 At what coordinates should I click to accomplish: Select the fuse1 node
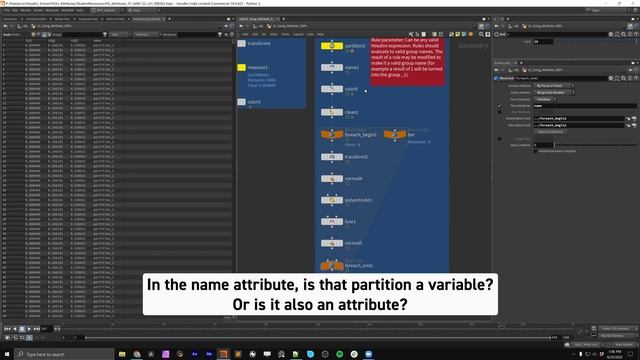click(332, 222)
